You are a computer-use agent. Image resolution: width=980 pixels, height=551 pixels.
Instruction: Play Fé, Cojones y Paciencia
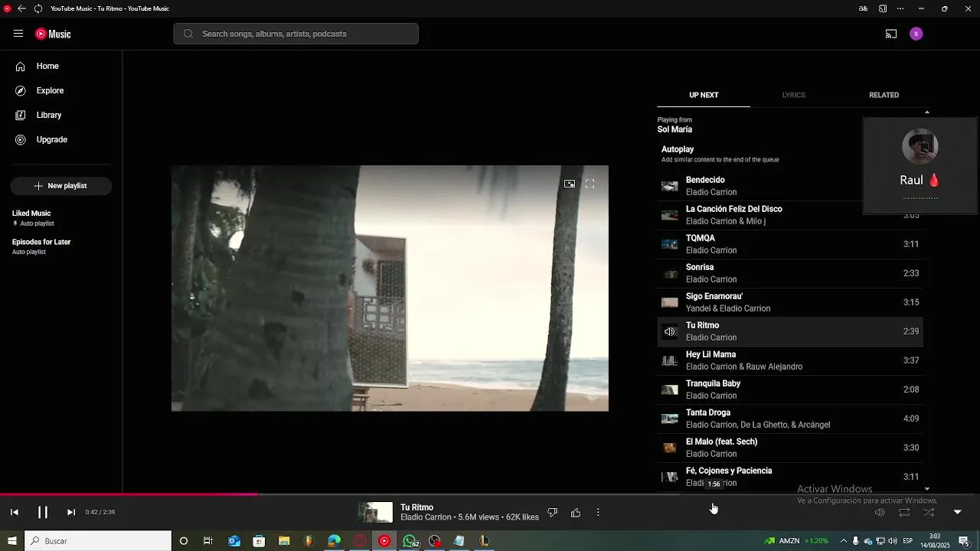pyautogui.click(x=790, y=477)
